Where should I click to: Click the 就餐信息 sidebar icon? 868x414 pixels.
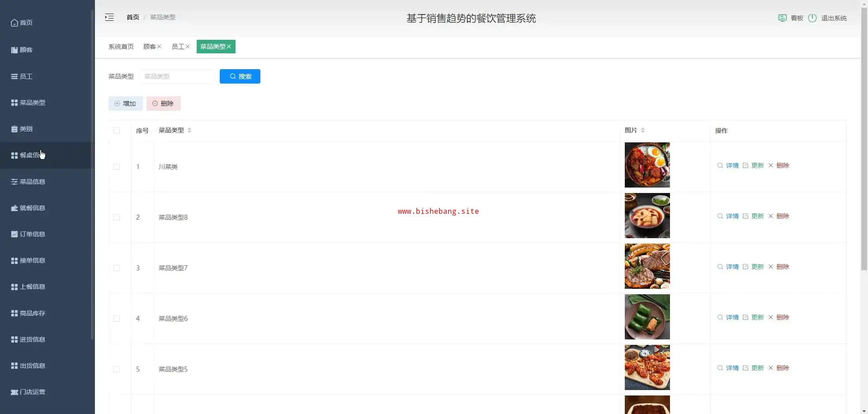point(14,208)
